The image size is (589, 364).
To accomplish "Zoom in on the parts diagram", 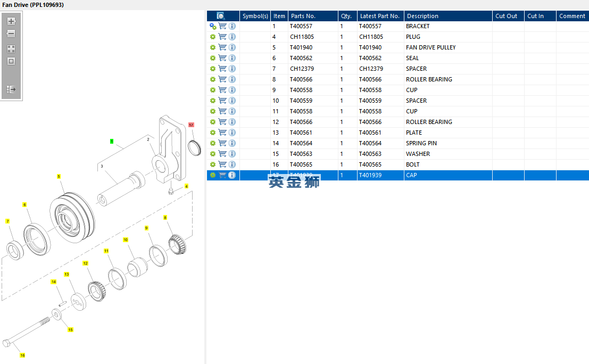I will coord(11,21).
